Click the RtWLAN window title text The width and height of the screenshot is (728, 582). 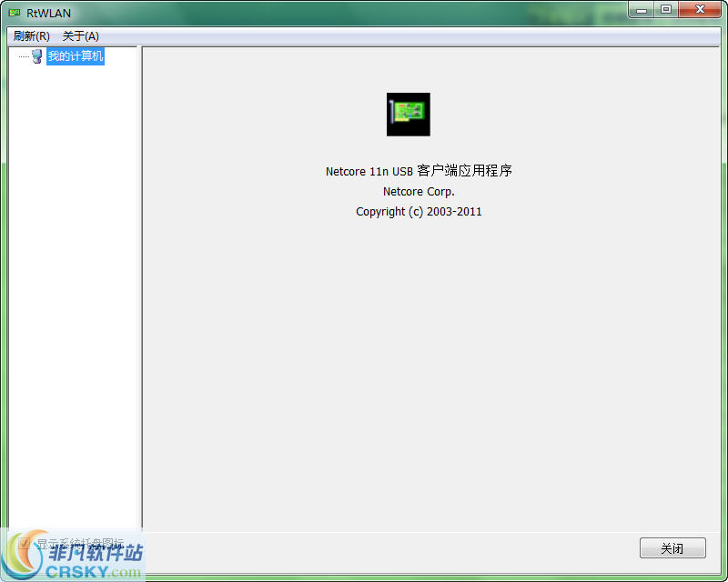point(48,13)
